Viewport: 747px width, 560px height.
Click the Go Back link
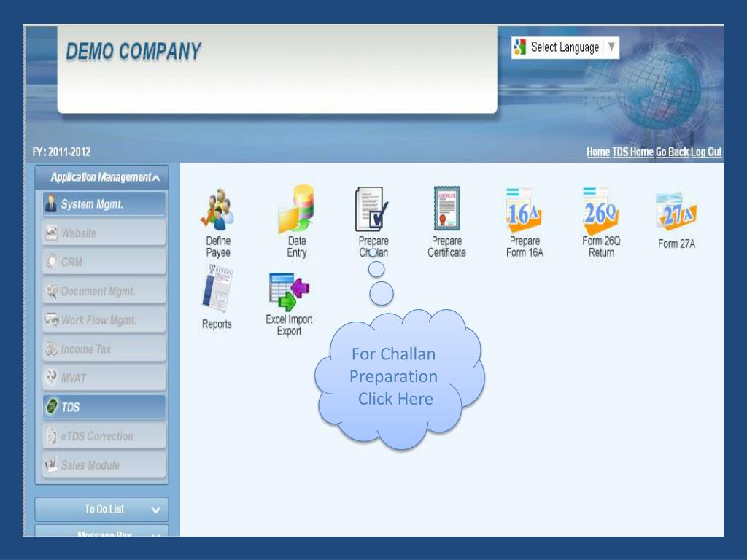[x=672, y=152]
